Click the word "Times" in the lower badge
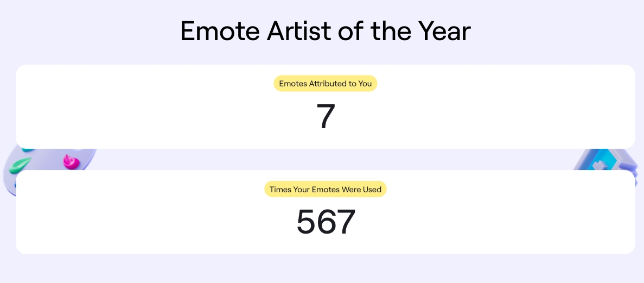Image resolution: width=644 pixels, height=283 pixels. point(279,190)
